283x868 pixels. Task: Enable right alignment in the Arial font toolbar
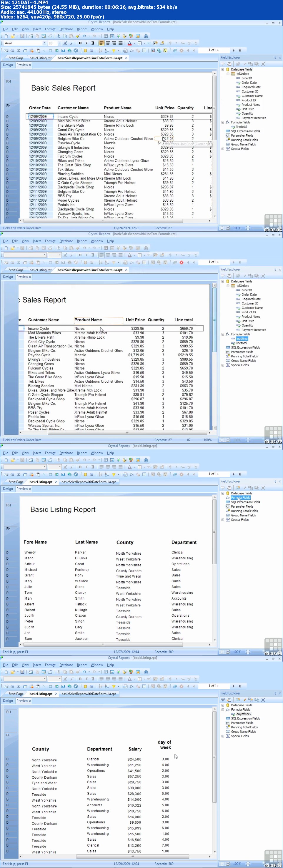pos(114,43)
